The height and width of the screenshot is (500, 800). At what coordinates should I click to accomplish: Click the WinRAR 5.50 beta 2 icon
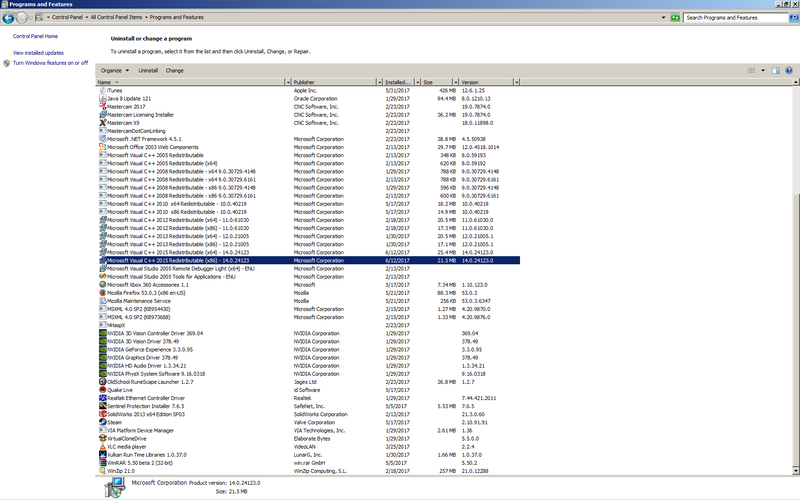[x=103, y=463]
